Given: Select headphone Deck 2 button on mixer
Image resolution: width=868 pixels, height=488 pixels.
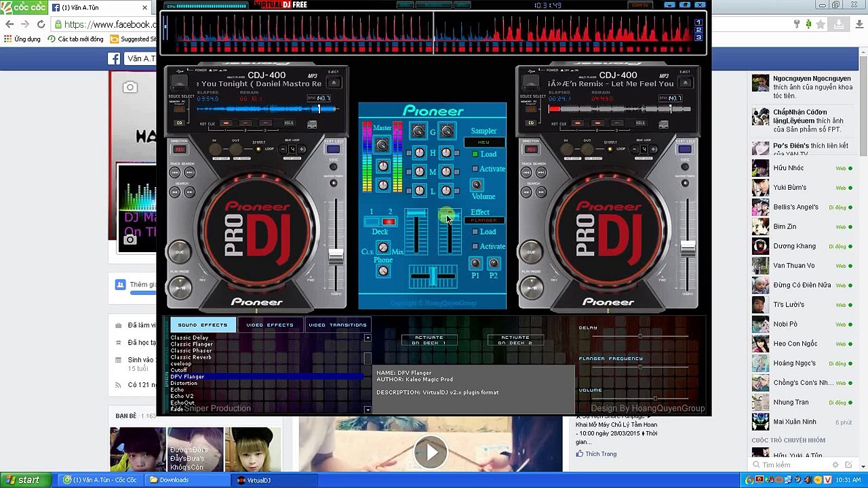Looking at the screenshot, I should pos(389,222).
